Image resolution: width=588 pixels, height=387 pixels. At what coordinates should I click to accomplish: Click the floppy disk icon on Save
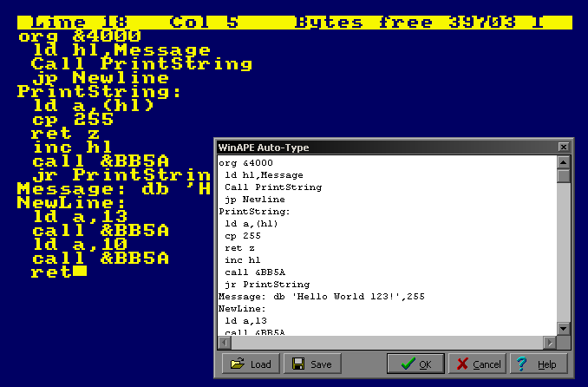(298, 364)
